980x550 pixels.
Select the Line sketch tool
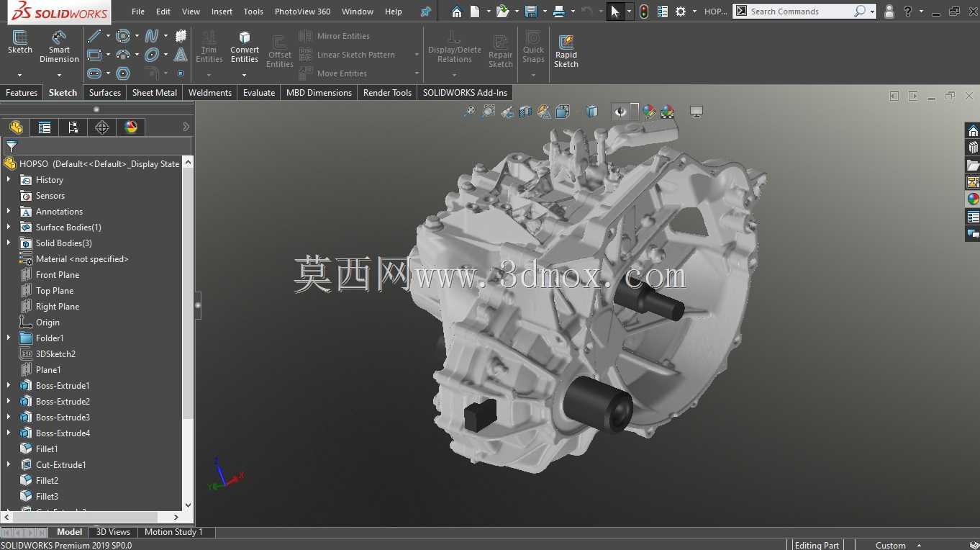pos(94,36)
